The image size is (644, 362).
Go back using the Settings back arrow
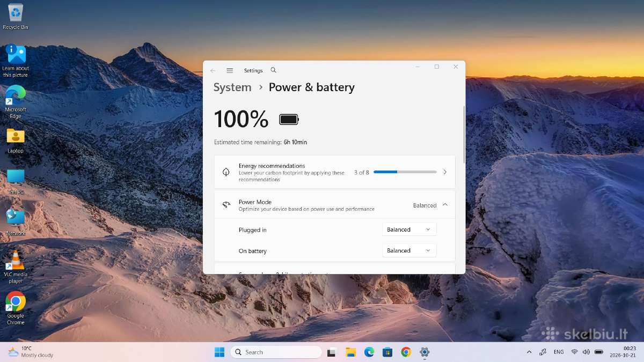(x=213, y=70)
